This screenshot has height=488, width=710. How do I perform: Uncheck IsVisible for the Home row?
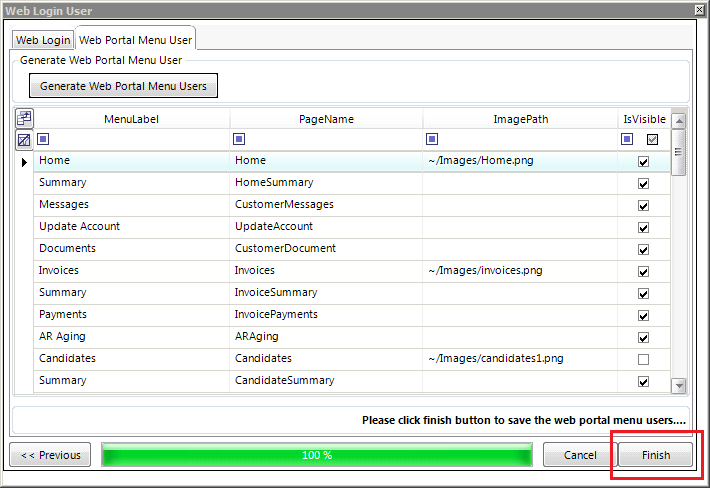tap(643, 162)
